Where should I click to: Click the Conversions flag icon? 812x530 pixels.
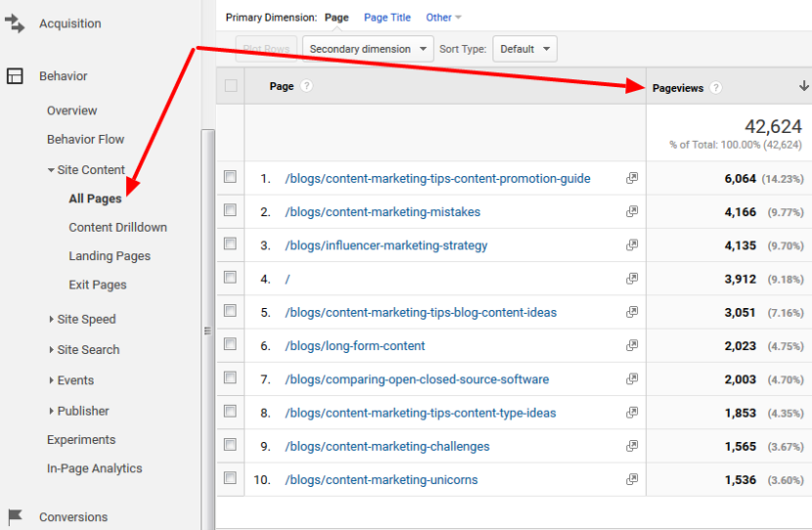point(15,516)
